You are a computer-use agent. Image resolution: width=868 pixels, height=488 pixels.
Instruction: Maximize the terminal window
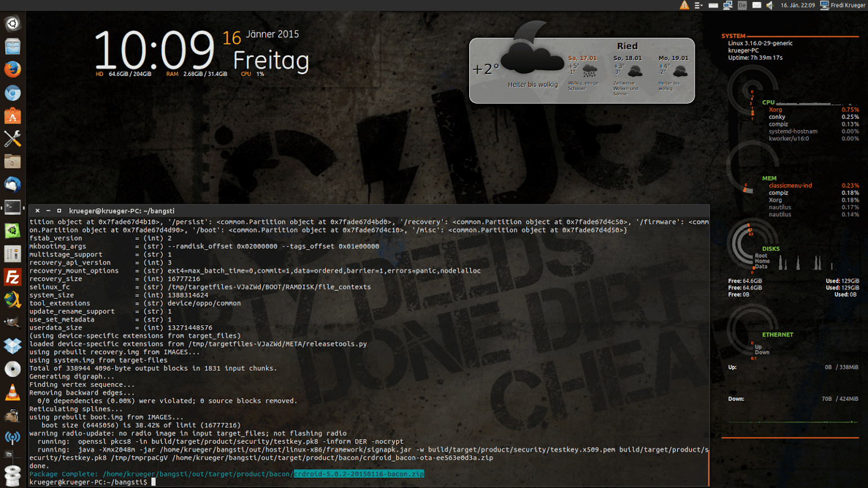pos(59,211)
